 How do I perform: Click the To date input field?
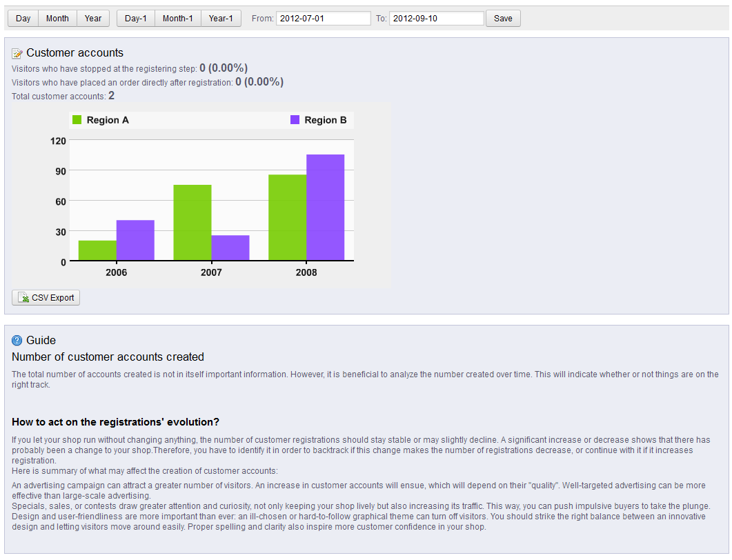coord(436,19)
